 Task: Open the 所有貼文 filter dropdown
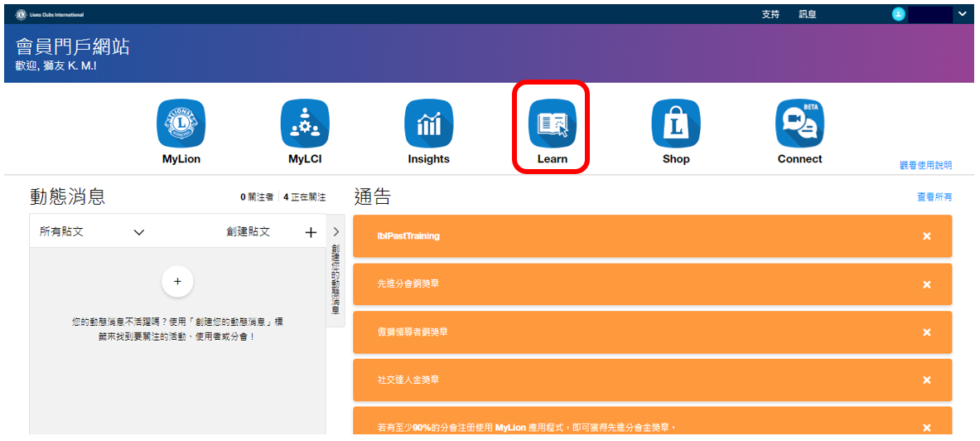click(91, 232)
